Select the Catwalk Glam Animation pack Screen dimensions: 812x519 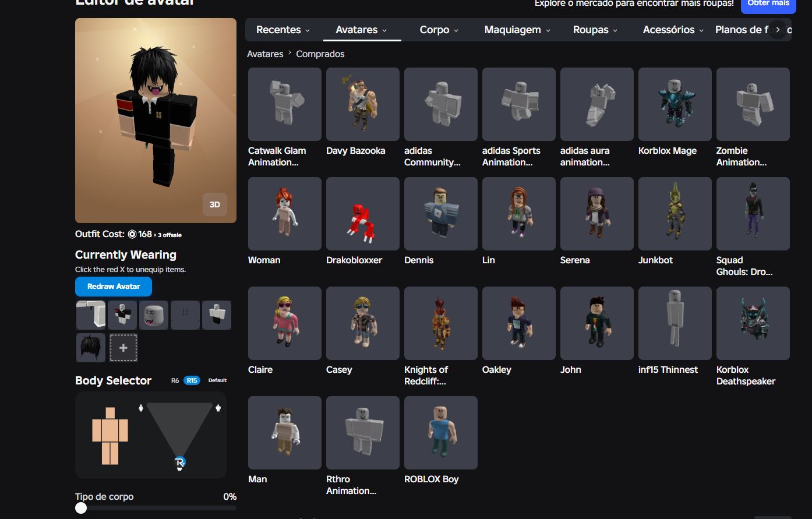285,104
